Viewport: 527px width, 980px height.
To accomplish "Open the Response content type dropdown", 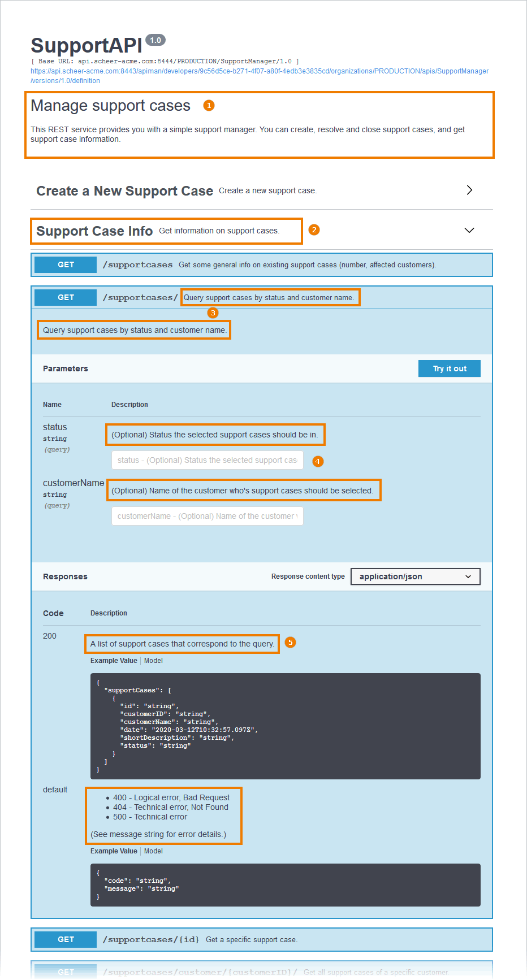I will point(415,576).
